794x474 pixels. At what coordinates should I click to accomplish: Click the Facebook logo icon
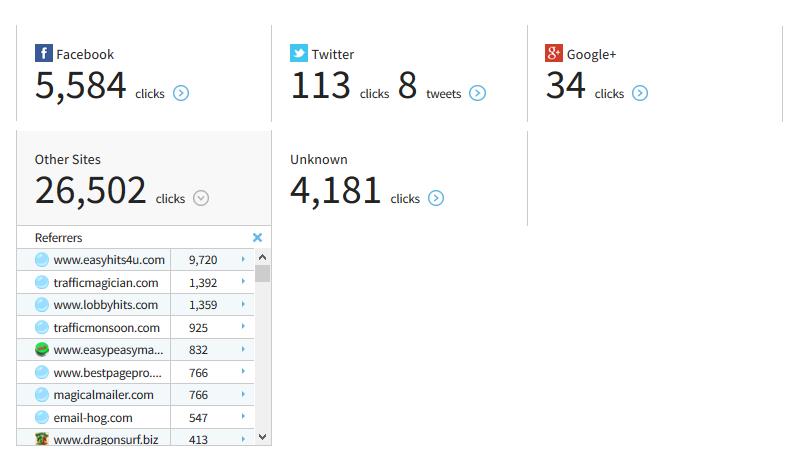tap(44, 53)
